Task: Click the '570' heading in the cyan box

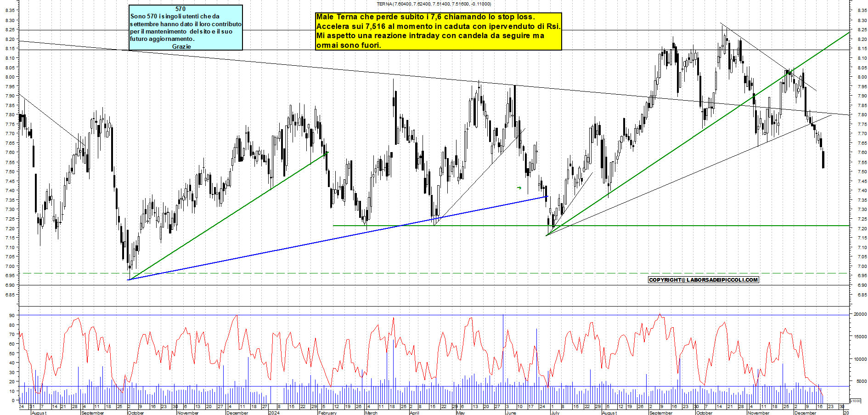Action: (x=180, y=9)
